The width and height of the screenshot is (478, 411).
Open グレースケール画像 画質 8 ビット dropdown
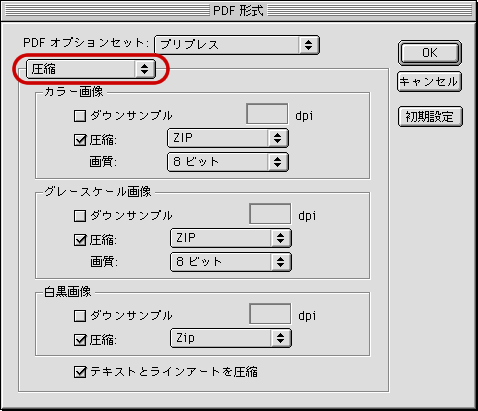(231, 262)
